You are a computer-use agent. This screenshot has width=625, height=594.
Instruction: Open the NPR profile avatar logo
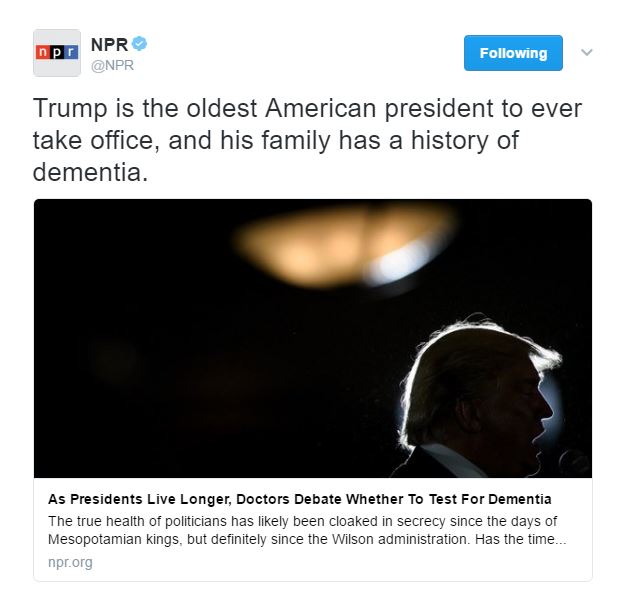pos(57,53)
